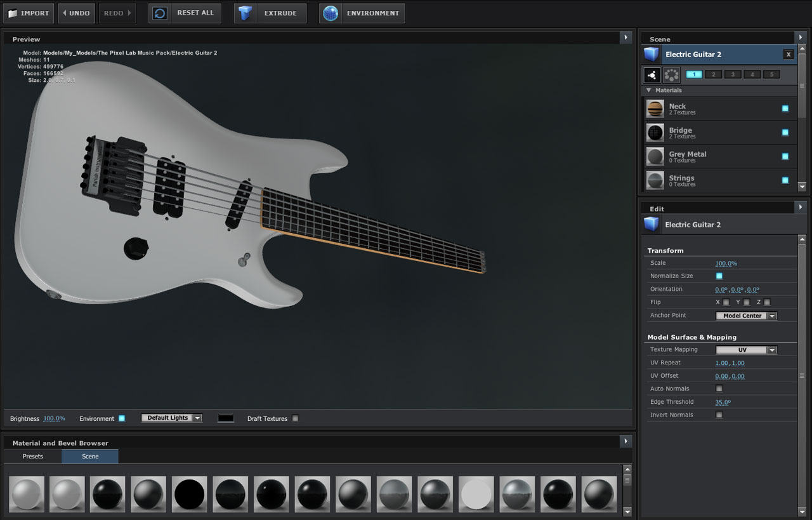Select model slot 2 in Scene panel
This screenshot has width=812, height=520.
(714, 75)
